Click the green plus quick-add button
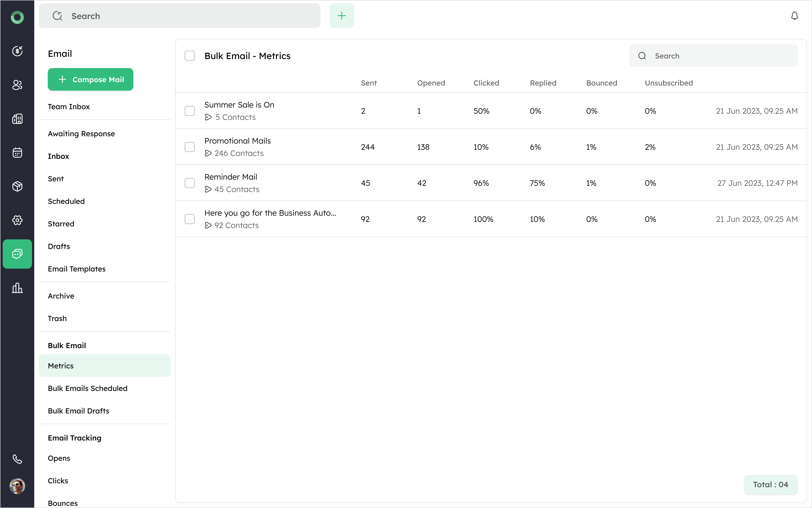This screenshot has height=508, width=812. coord(342,16)
